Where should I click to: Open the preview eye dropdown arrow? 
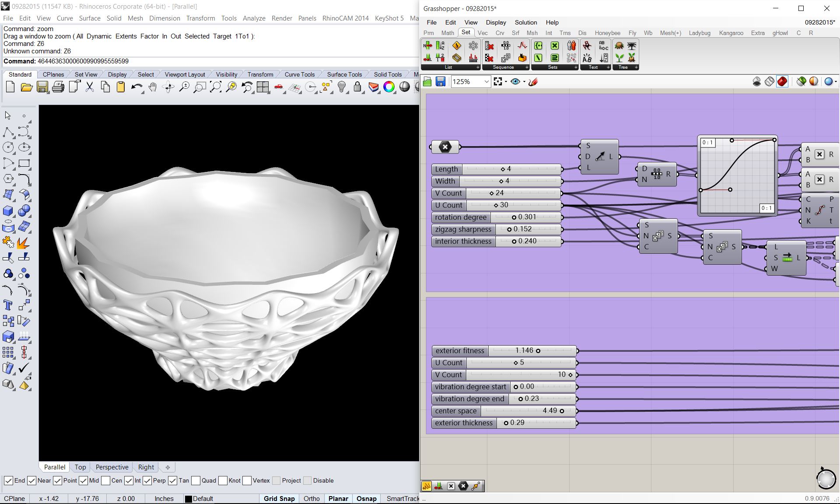[524, 82]
